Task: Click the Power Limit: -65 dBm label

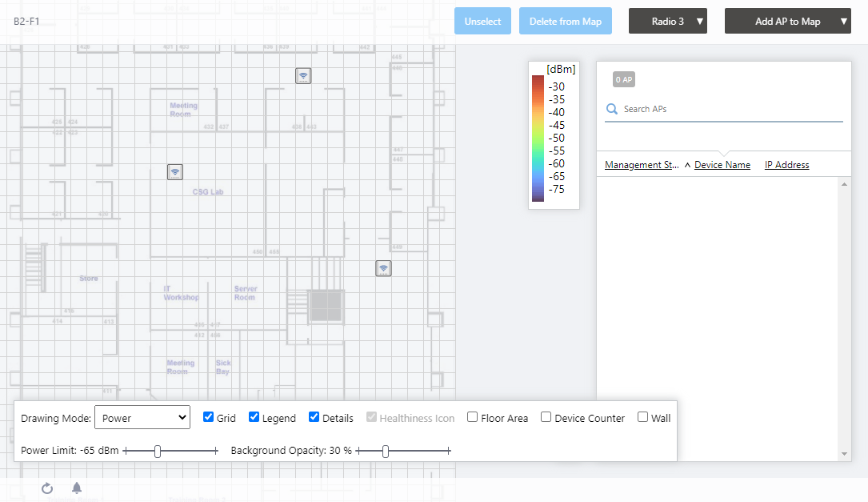Action: 70,451
